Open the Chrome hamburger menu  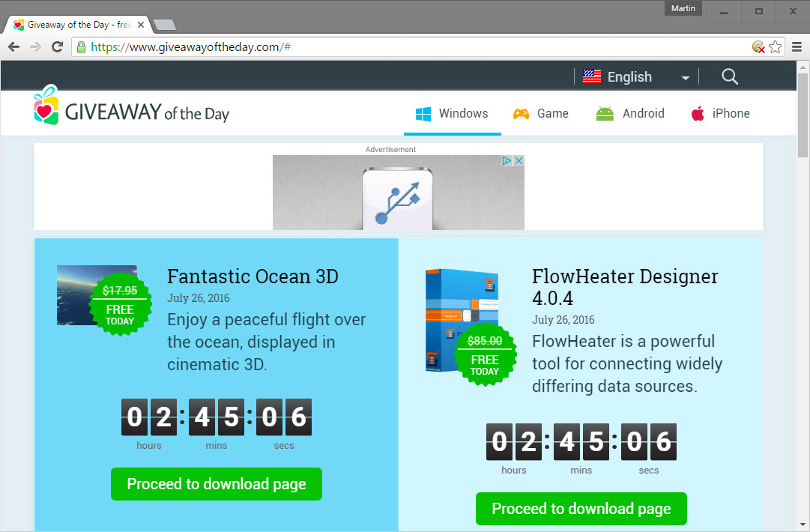point(797,47)
